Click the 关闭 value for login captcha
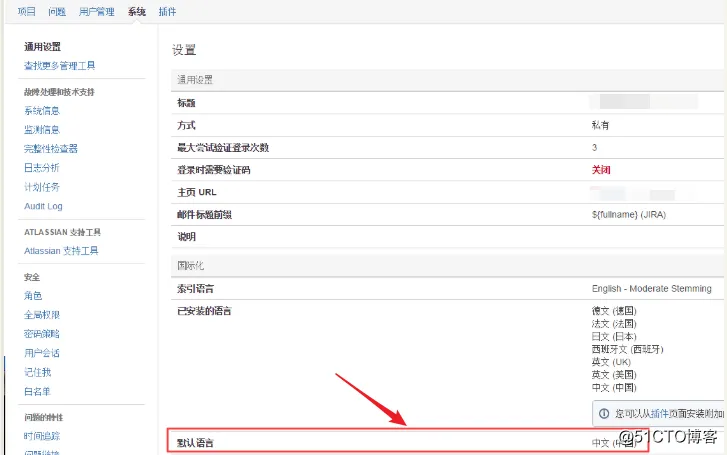The width and height of the screenshot is (727, 455). (x=601, y=170)
